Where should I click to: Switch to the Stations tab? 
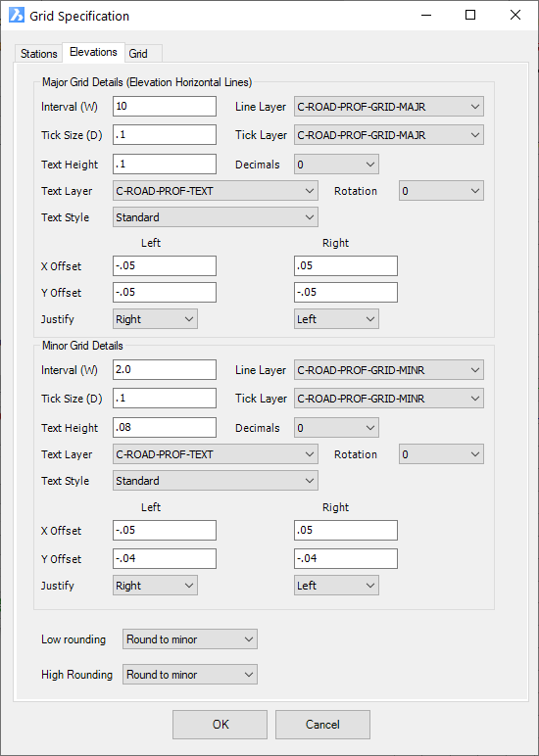tap(39, 54)
